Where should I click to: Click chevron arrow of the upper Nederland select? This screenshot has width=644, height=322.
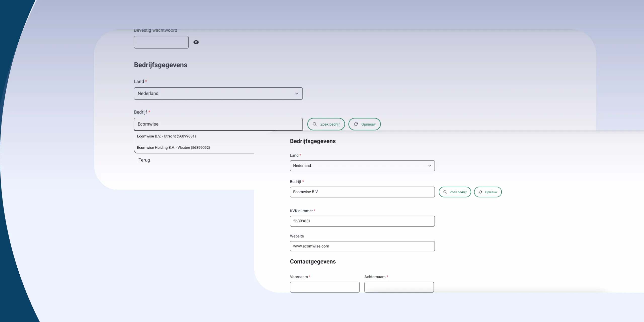pyautogui.click(x=297, y=94)
